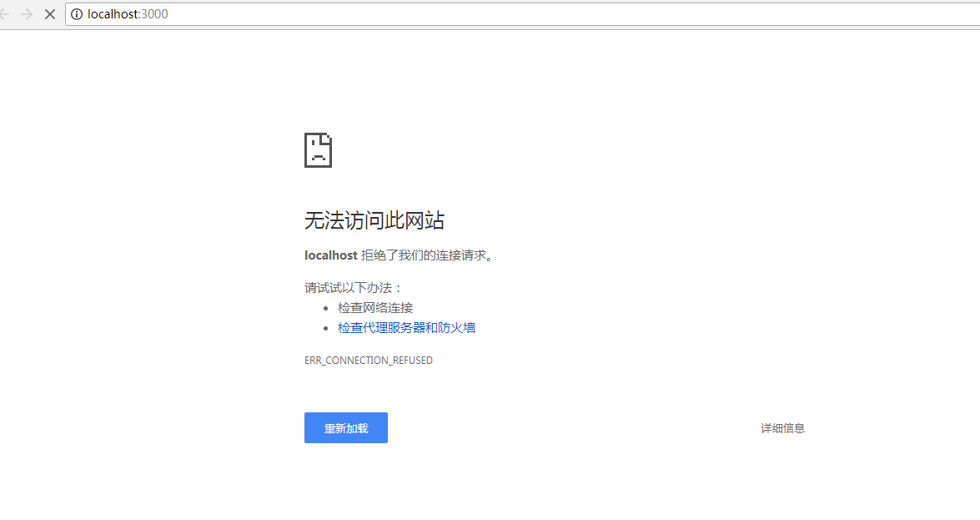Viewport: 980px width, 520px height.
Task: Click the back navigation arrow
Action: (x=6, y=14)
